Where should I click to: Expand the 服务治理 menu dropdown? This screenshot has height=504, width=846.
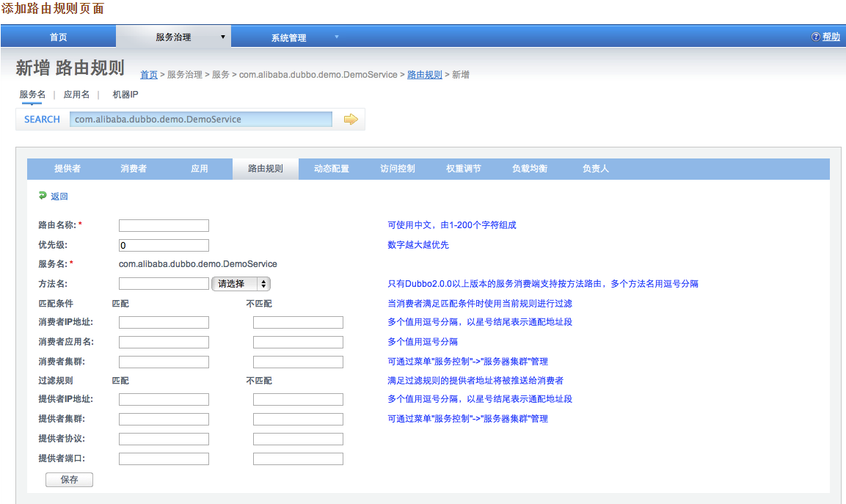(223, 37)
